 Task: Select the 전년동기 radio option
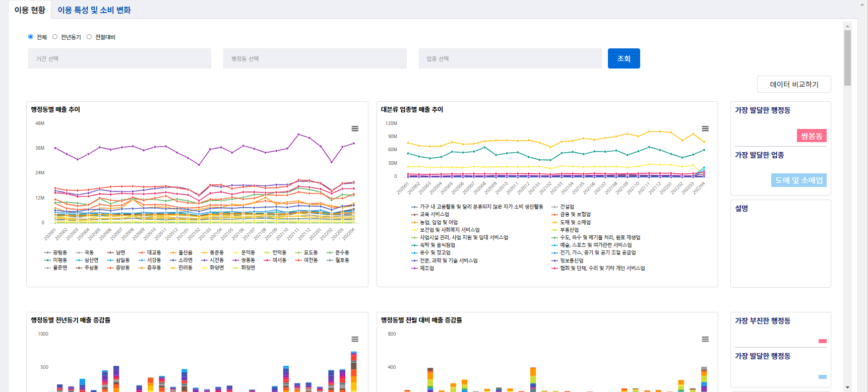coord(55,37)
